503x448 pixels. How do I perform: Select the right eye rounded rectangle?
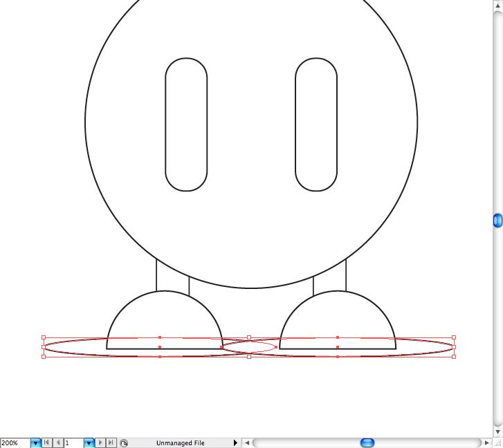click(x=295, y=124)
